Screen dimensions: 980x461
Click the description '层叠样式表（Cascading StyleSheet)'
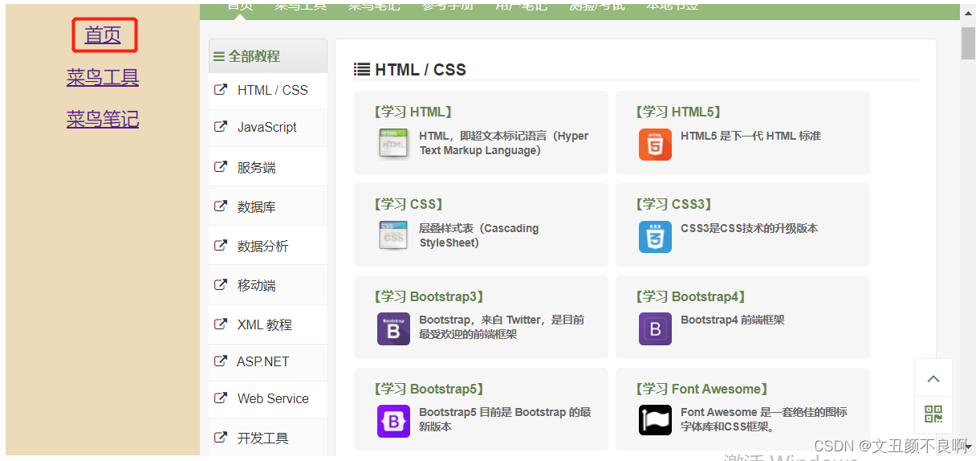(x=479, y=235)
